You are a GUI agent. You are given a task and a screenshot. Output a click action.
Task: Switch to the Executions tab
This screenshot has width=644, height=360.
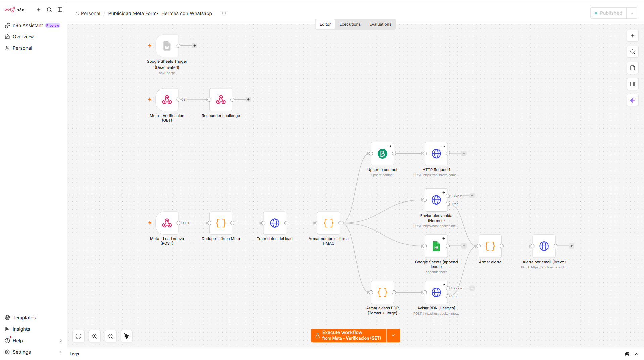(350, 24)
